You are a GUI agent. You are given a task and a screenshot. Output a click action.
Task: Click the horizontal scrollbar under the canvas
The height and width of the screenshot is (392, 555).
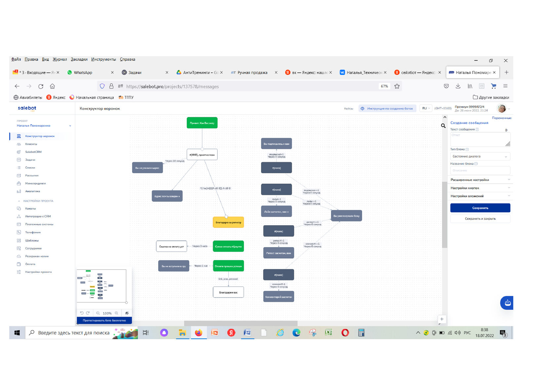240,323
